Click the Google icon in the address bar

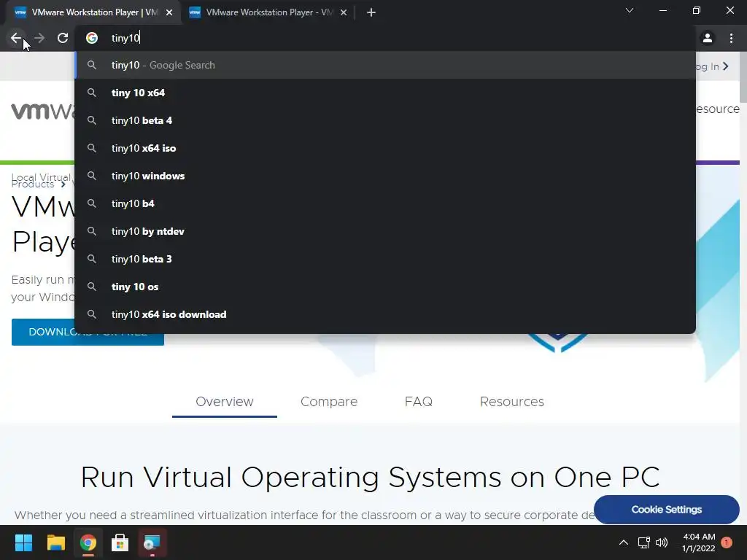(x=92, y=38)
